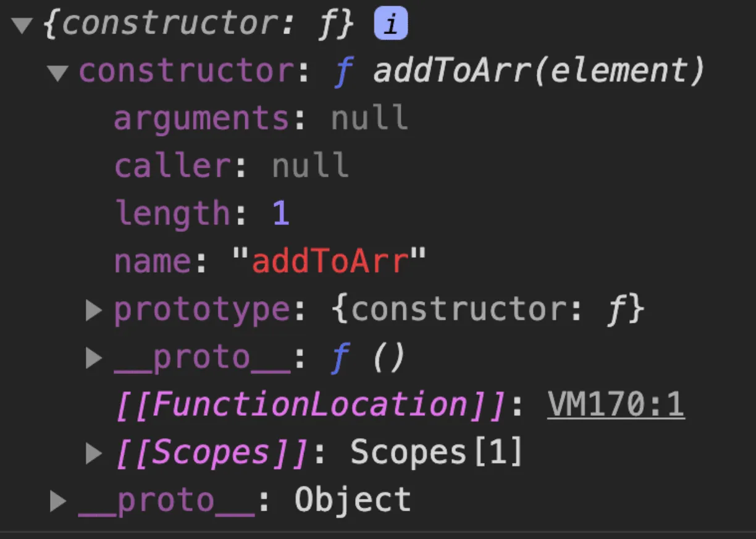This screenshot has height=539, width=756.
Task: Expand the bottom __proto__: Object arrow
Action: (57, 501)
